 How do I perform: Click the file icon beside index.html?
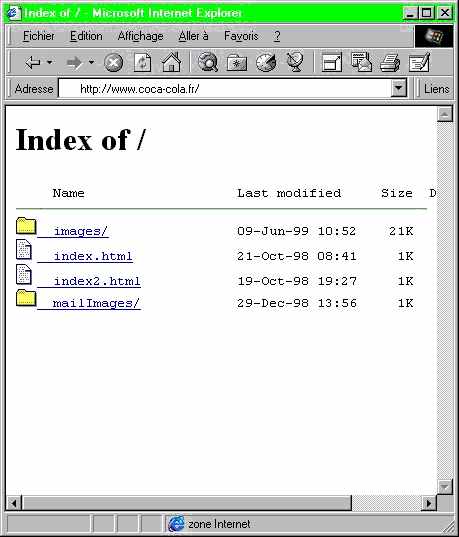[x=24, y=249]
